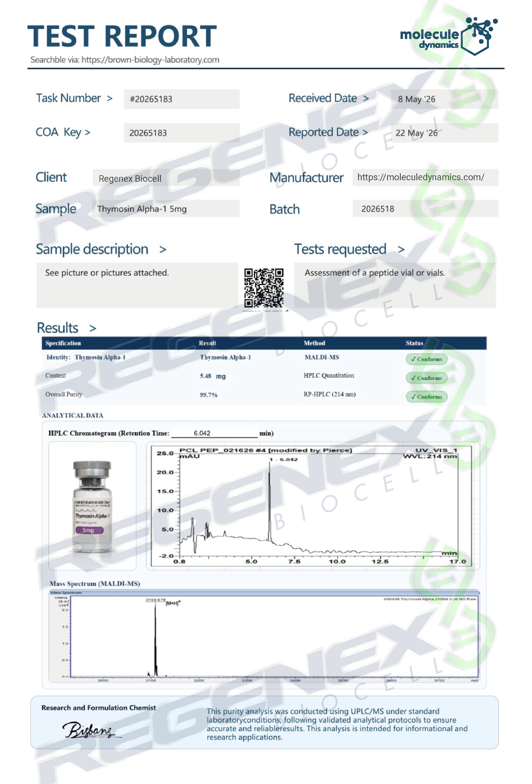Click the arrow next to COA Key

pyautogui.click(x=87, y=133)
